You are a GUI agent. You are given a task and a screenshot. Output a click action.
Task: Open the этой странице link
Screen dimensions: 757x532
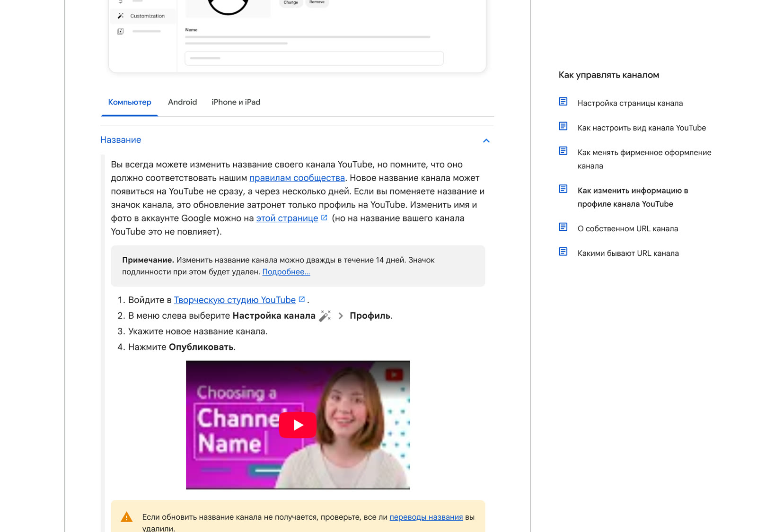[287, 218]
